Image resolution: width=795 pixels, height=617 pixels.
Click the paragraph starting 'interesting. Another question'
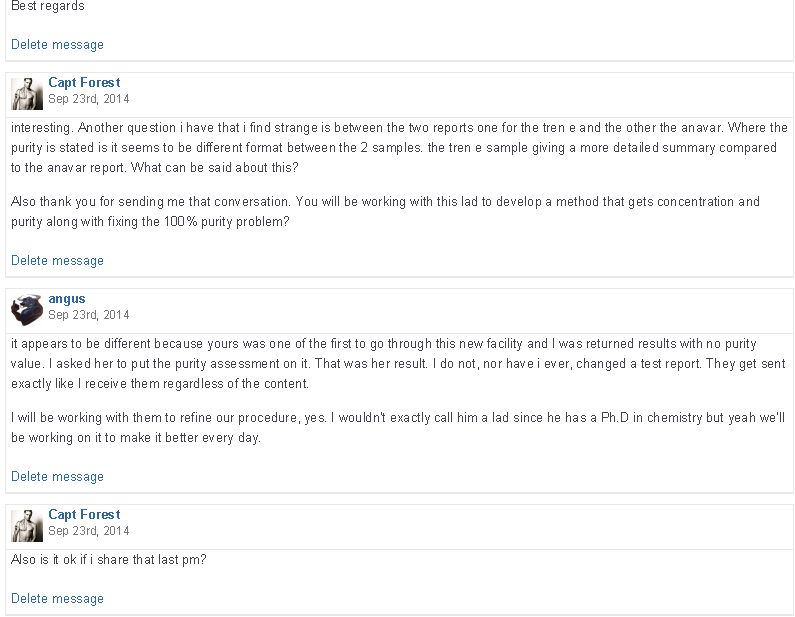(399, 148)
